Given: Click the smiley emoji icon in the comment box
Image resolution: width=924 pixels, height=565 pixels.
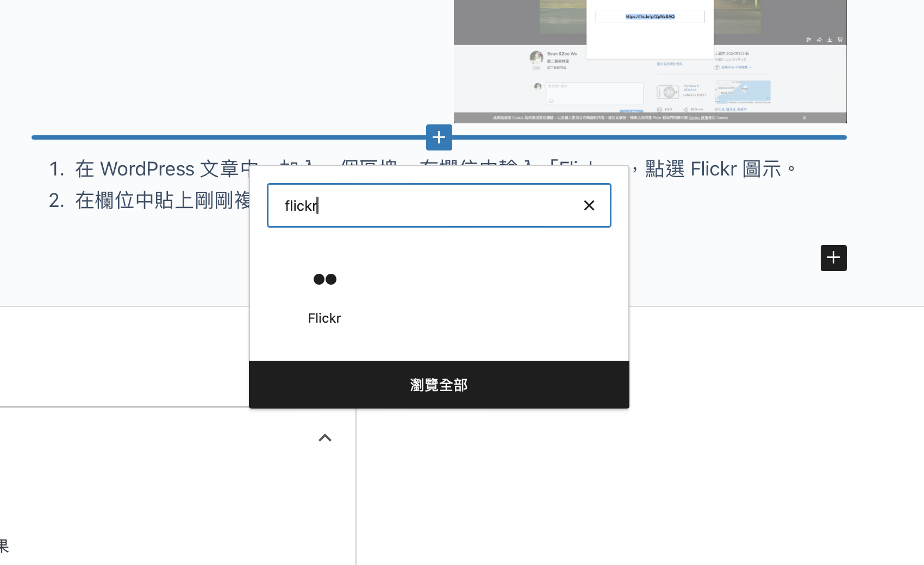Looking at the screenshot, I should [552, 101].
